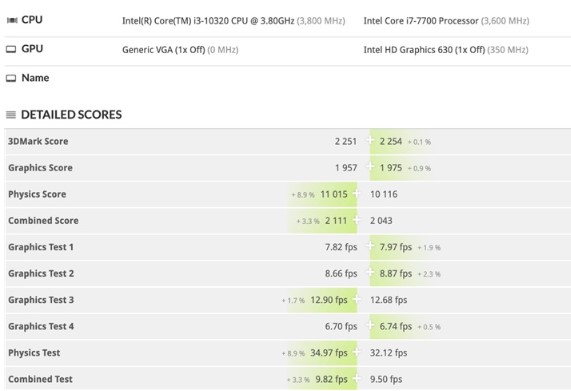Click the DETAILED SCORES heading
571x391 pixels.
coord(71,115)
